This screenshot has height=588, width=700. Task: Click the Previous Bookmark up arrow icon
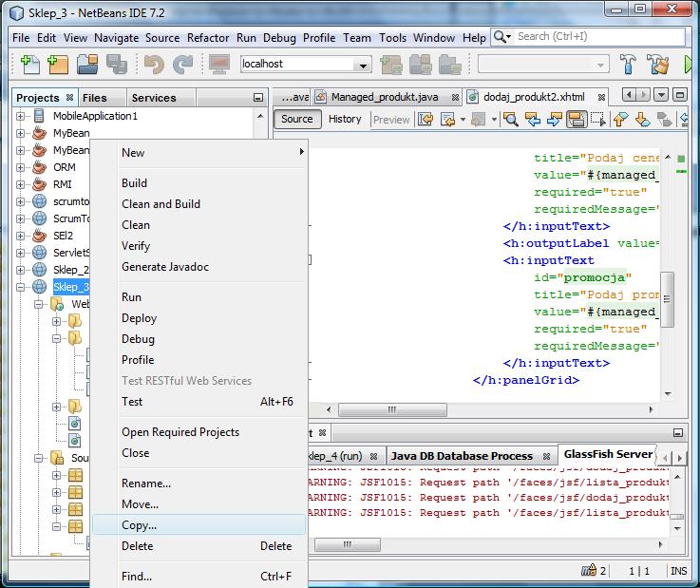(x=621, y=119)
